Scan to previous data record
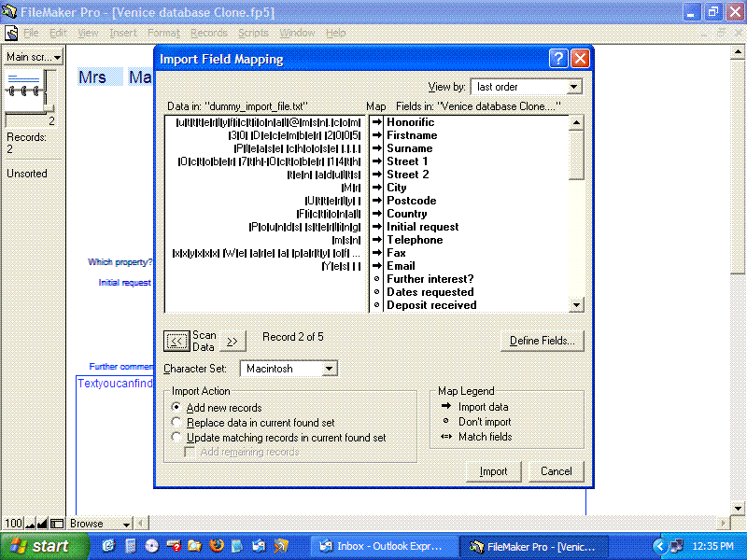Screen dimensions: 747x560 [x=176, y=341]
